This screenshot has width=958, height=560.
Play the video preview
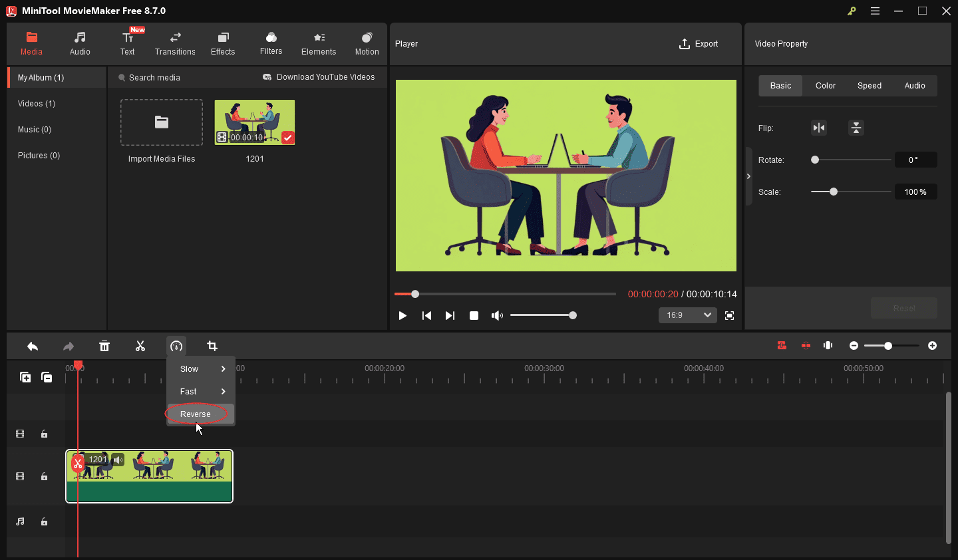coord(402,315)
